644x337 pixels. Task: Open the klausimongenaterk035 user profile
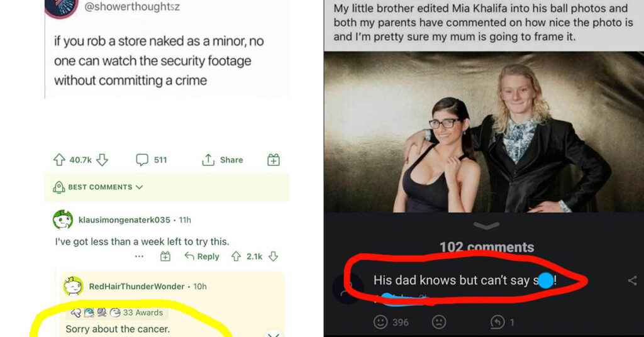124,220
